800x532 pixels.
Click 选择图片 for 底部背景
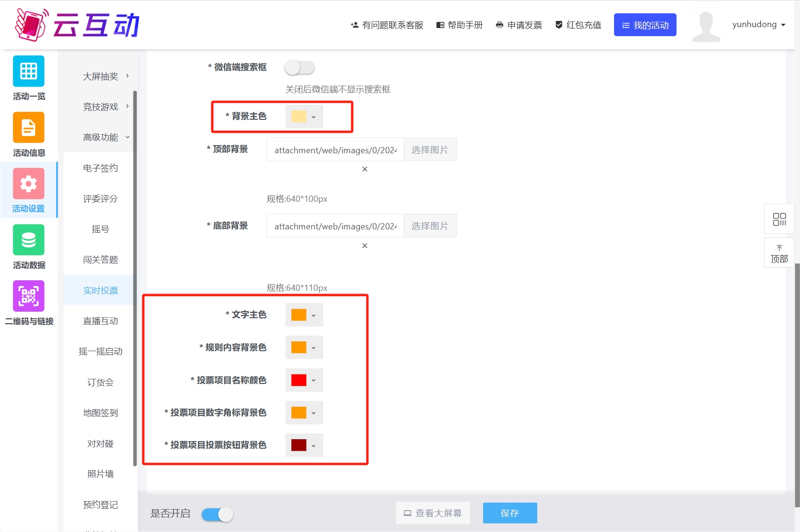click(430, 226)
